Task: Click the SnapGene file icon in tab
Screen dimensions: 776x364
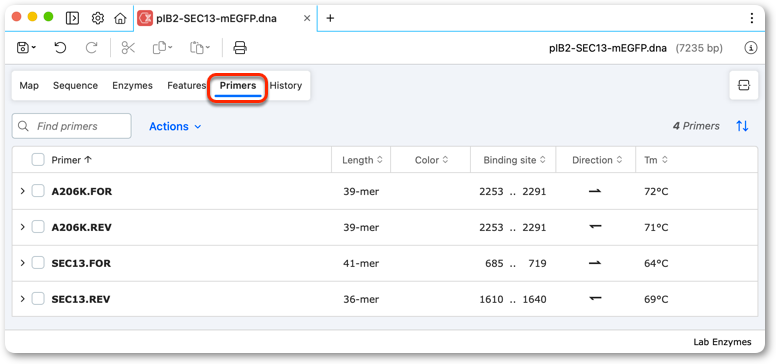Action: [145, 19]
